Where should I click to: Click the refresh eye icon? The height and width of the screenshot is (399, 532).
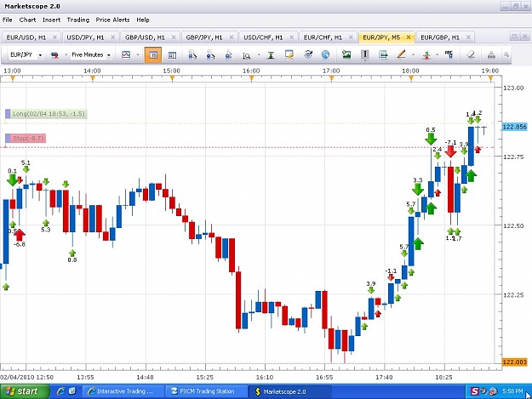tap(308, 54)
